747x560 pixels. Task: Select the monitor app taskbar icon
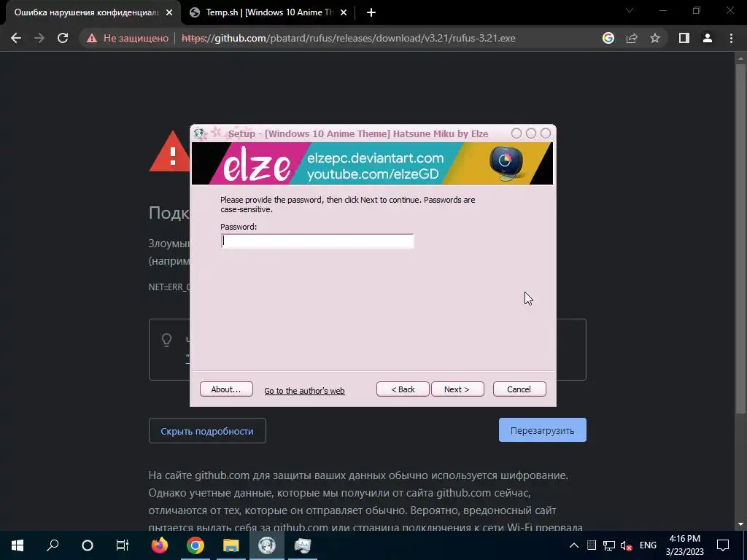pyautogui.click(x=303, y=545)
